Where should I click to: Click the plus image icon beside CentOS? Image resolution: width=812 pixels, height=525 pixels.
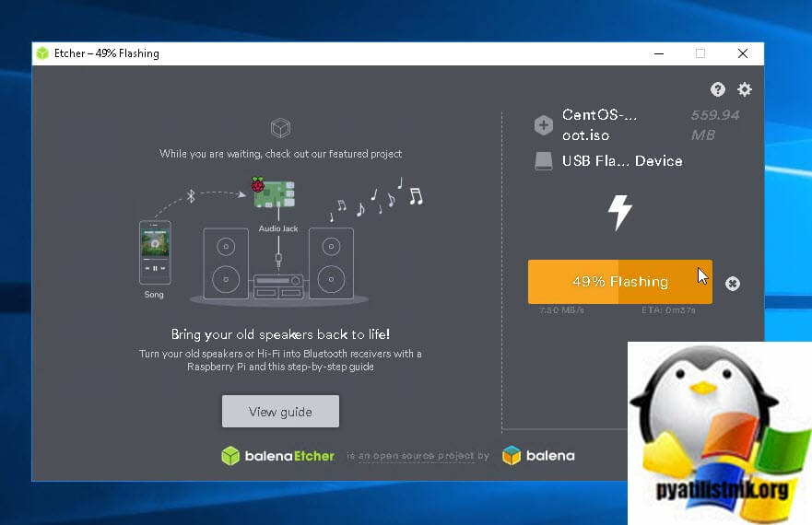click(x=544, y=125)
